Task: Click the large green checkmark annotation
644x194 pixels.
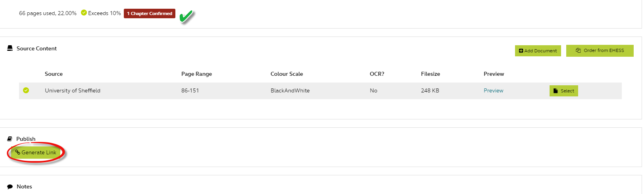Action: 186,16
